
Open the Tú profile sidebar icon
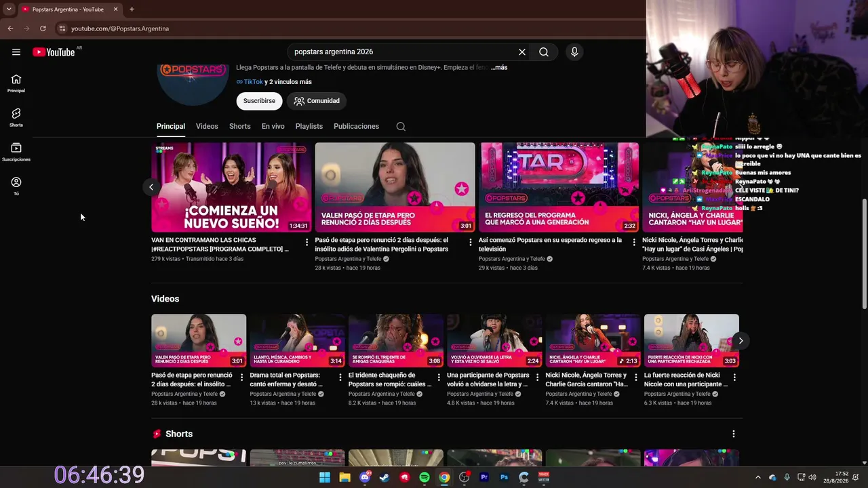pyautogui.click(x=16, y=186)
